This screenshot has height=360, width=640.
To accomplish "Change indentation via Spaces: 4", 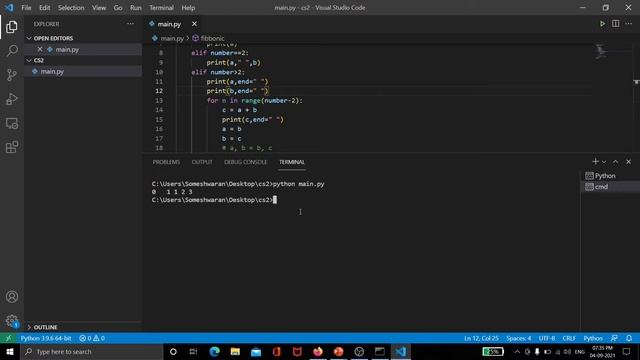I will (519, 338).
